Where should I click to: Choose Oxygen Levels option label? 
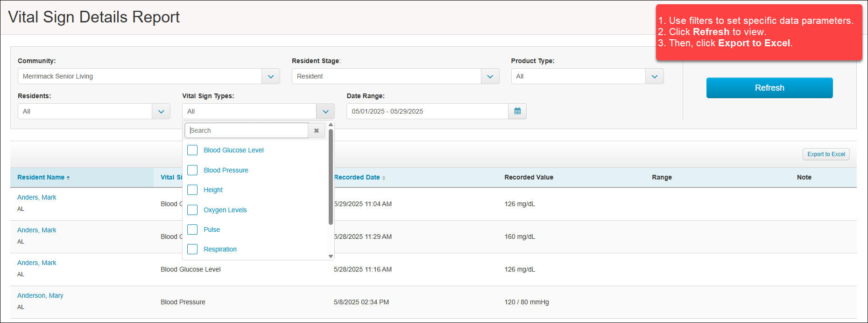pos(225,210)
